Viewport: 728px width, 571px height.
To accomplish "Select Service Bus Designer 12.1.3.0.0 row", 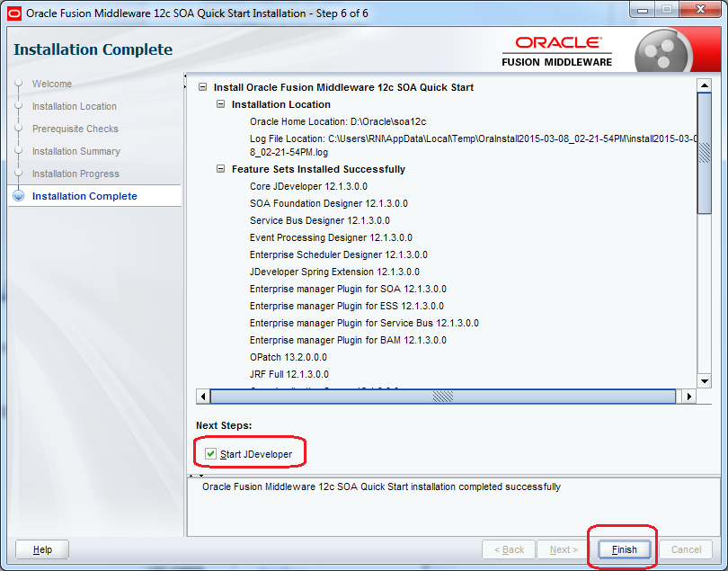I will (320, 220).
